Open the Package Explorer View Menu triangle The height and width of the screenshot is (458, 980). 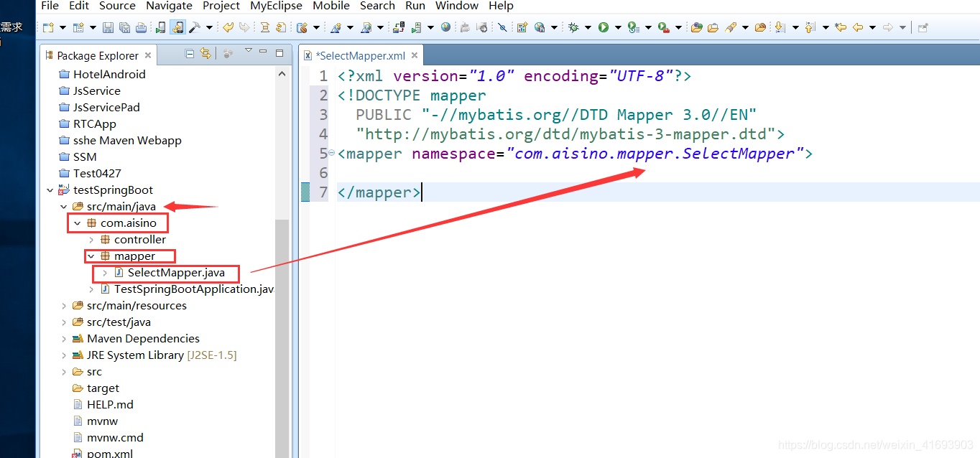point(249,51)
